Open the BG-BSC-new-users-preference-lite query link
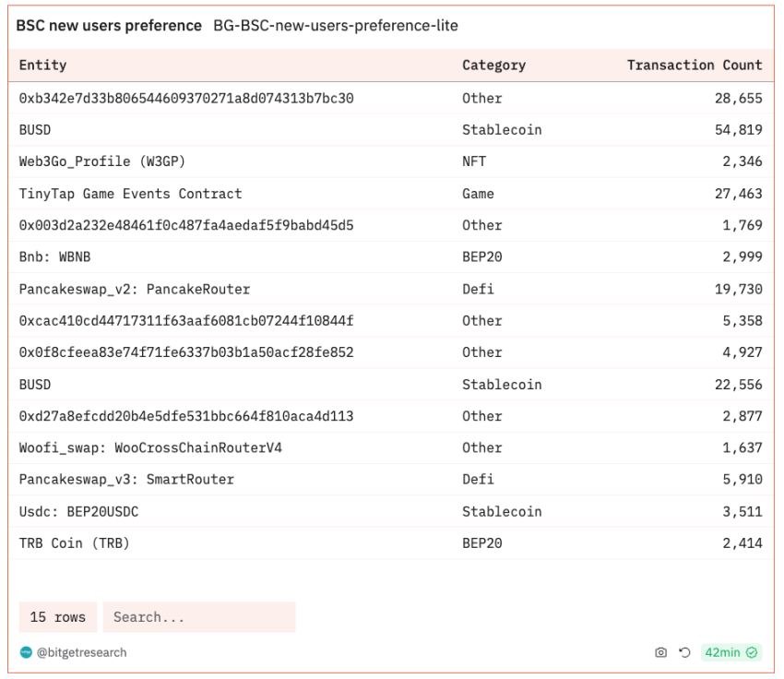Screen dimensions: 784x679 coord(335,26)
